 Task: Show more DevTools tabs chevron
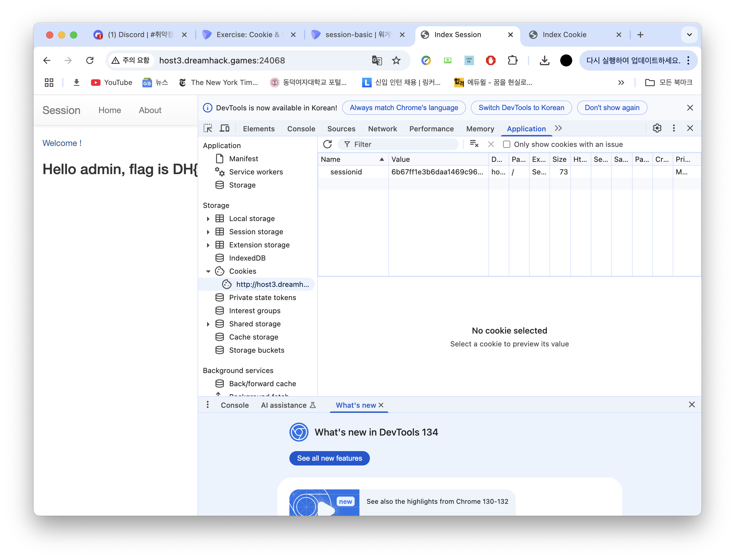coord(558,128)
